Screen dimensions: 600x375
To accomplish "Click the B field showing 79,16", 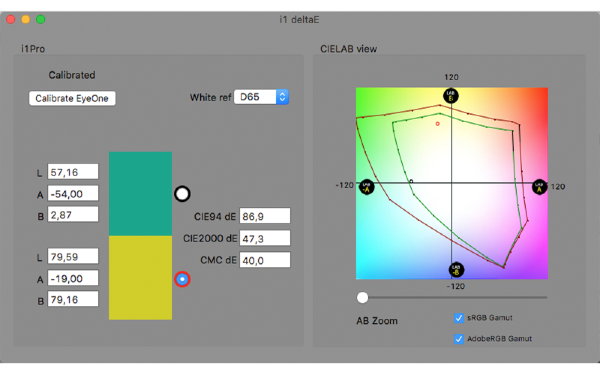I will point(73,299).
